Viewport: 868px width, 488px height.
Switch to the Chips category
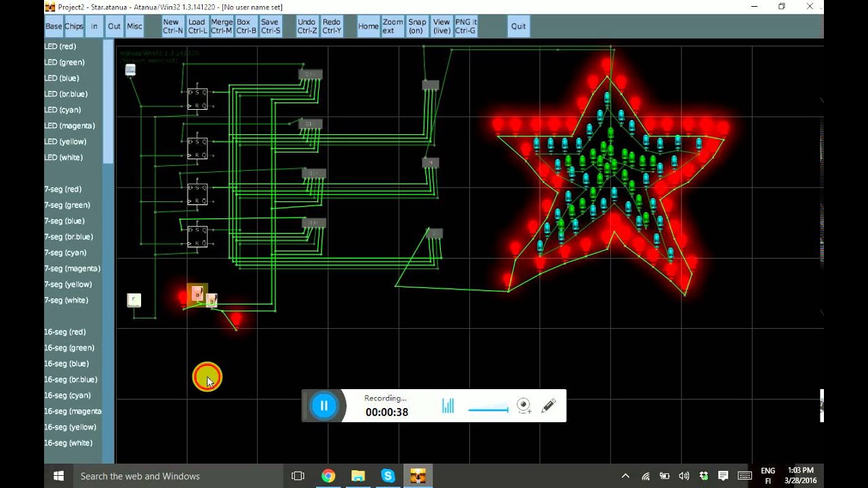pos(74,26)
